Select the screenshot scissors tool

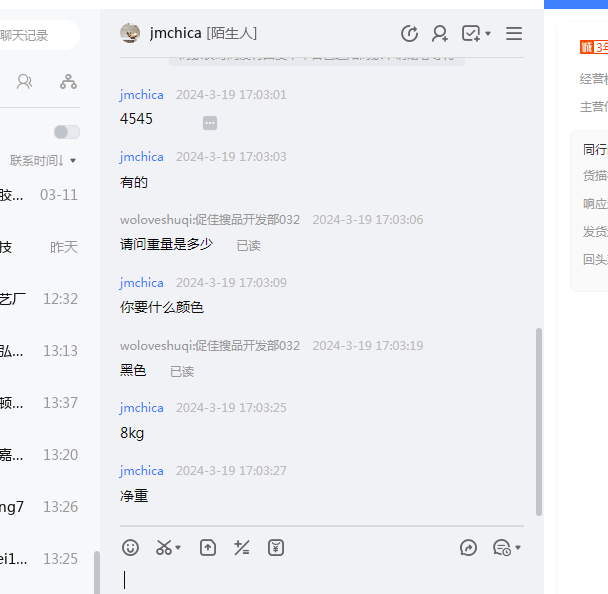pyautogui.click(x=164, y=548)
